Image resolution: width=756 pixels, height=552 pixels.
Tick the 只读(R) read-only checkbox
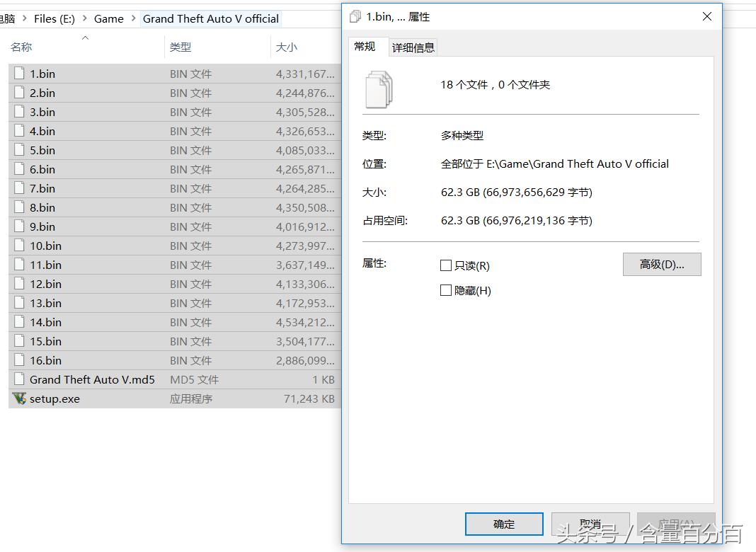[x=446, y=265]
